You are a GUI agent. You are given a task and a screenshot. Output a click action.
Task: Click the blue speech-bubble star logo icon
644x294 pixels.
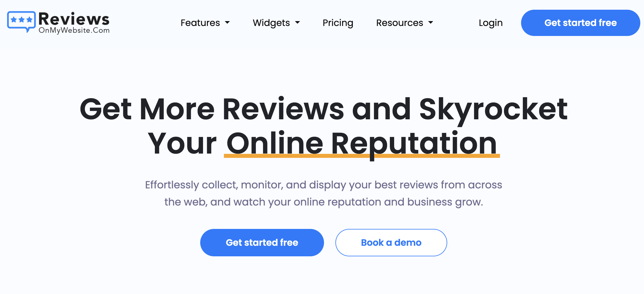point(21,22)
